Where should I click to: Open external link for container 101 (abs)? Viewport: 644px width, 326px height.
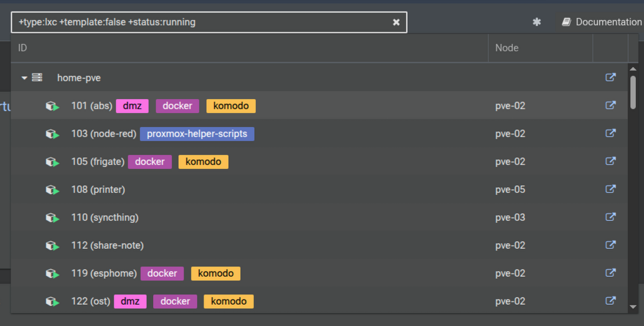point(610,105)
